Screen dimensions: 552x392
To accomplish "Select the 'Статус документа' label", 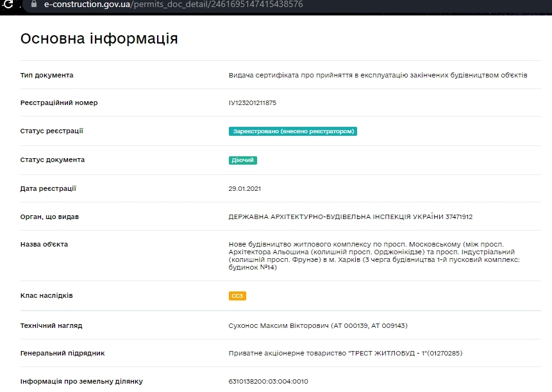I will click(x=53, y=160).
